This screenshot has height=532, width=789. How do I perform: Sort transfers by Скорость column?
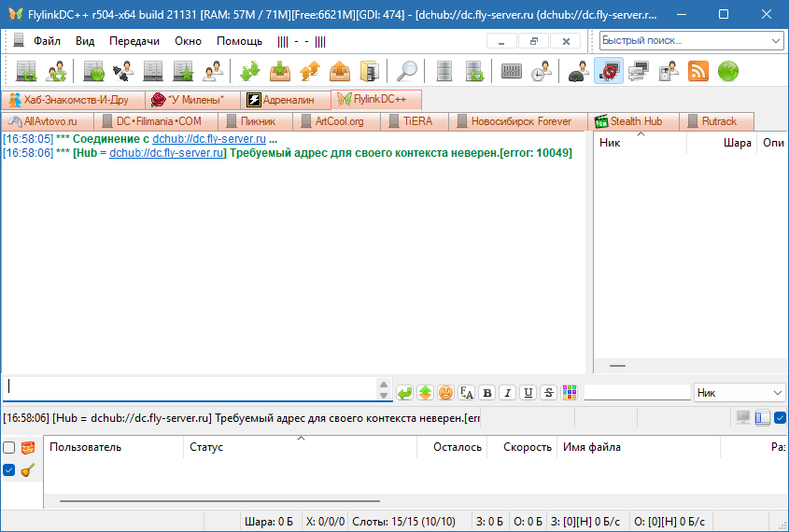click(x=522, y=447)
